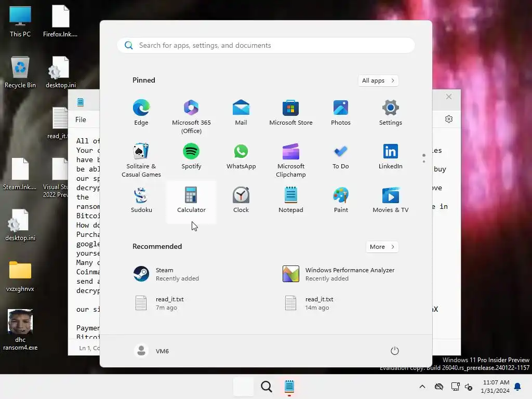The image size is (532, 399).
Task: Open Movies & TV app
Action: tap(391, 201)
